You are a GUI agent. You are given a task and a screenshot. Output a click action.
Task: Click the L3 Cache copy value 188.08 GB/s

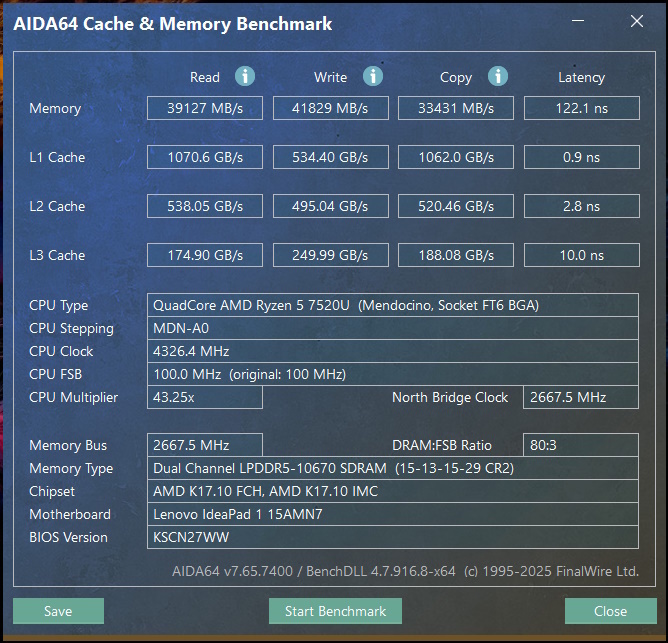pyautogui.click(x=456, y=255)
